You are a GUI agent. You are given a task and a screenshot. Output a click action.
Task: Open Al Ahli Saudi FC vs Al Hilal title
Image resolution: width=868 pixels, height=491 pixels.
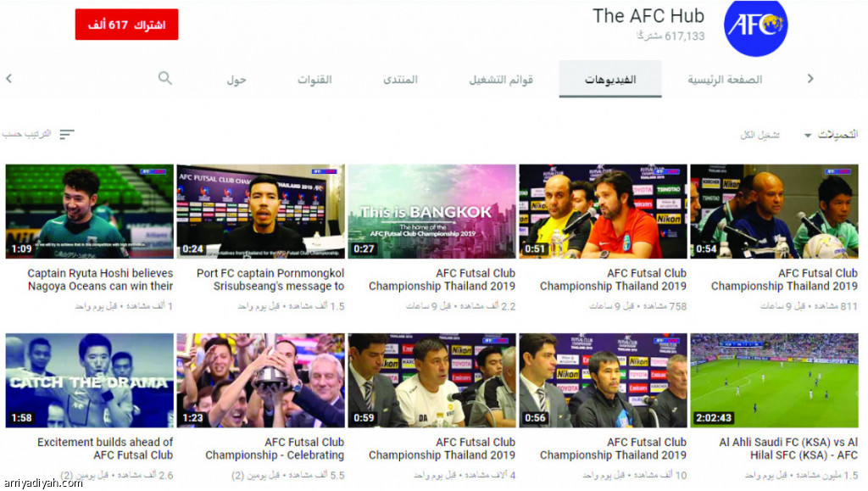(x=788, y=449)
